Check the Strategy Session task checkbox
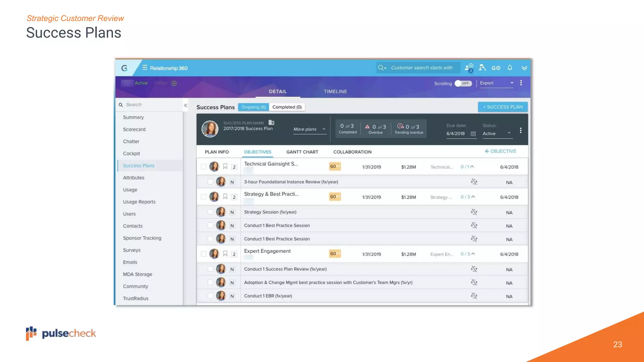This screenshot has height=362, width=644. pyautogui.click(x=210, y=212)
